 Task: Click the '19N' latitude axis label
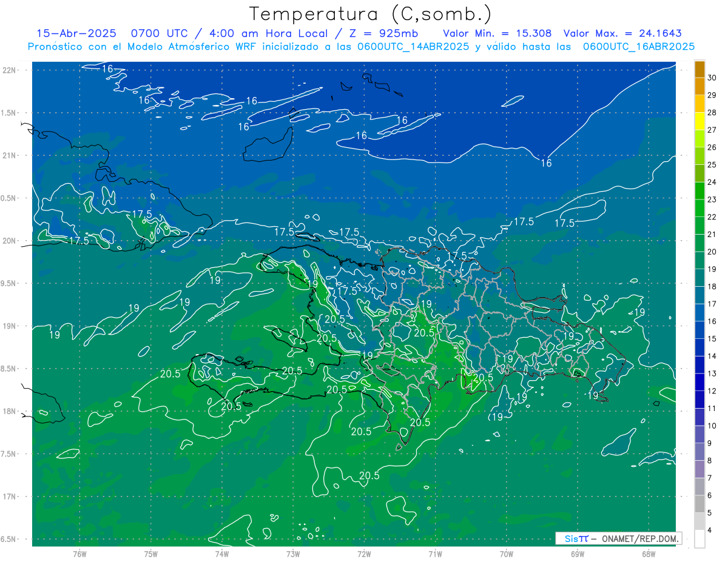9,326
